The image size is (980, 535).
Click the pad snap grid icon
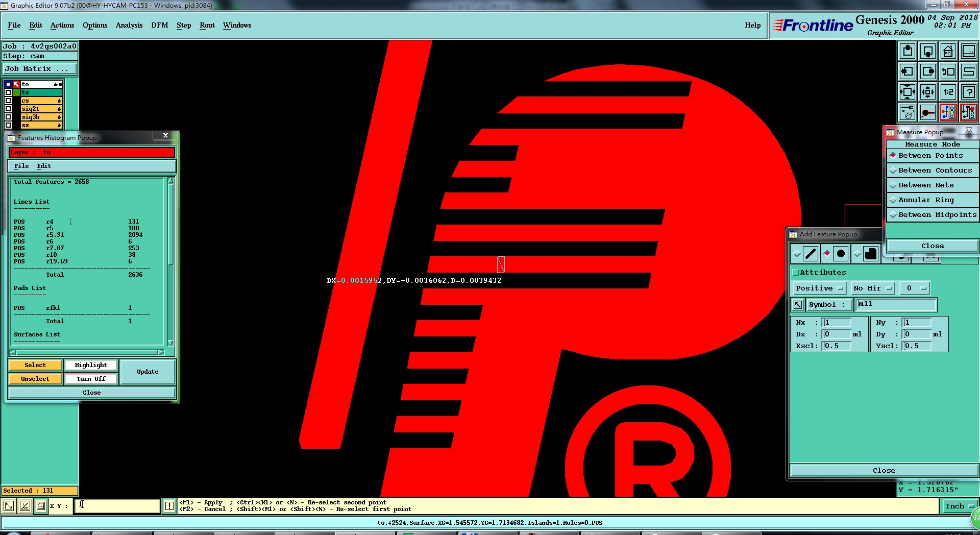928,112
